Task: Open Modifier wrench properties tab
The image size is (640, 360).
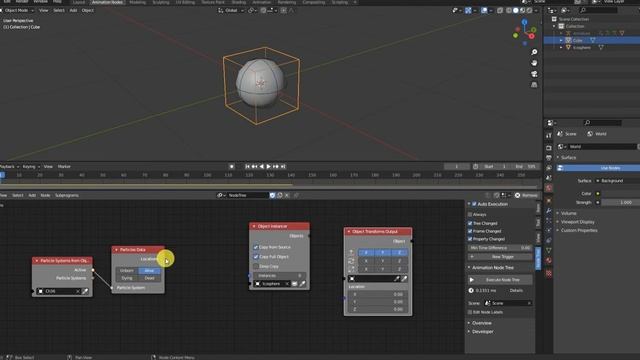Action: (549, 211)
